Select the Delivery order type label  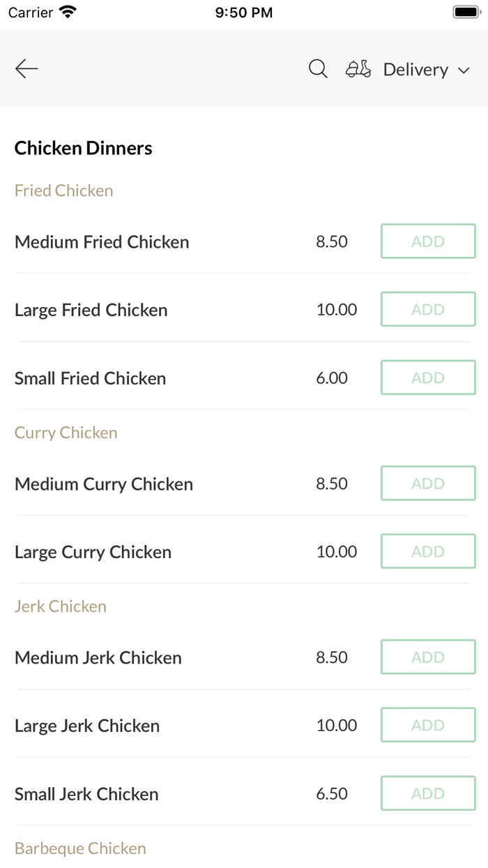(415, 70)
